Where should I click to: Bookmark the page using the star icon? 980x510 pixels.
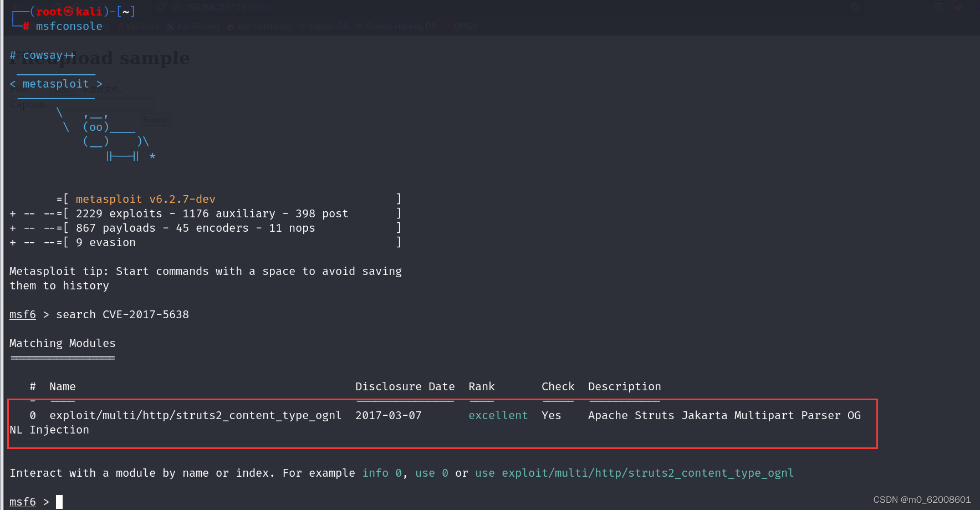[855, 7]
